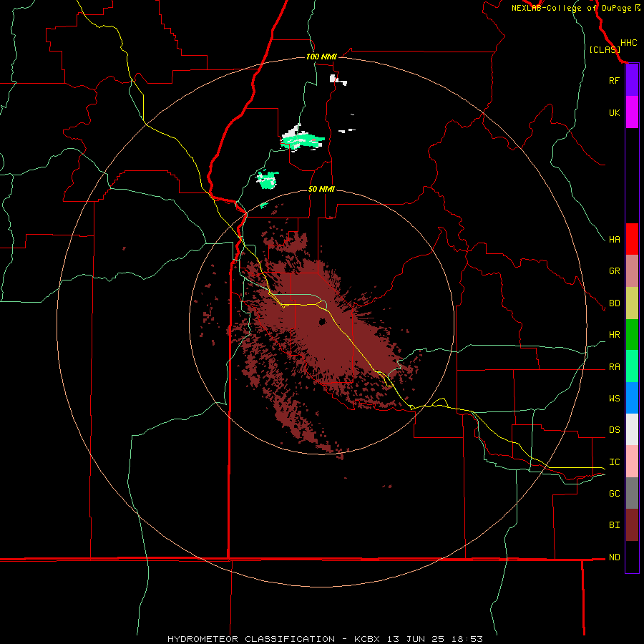Click the large green rain echo near 100 NMI
Viewport: 644px width, 644px height.
[303, 140]
